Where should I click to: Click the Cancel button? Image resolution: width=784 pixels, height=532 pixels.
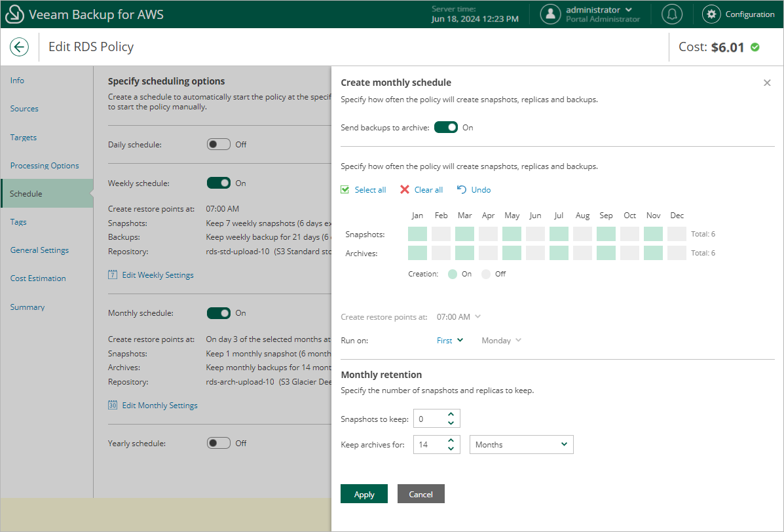click(421, 494)
